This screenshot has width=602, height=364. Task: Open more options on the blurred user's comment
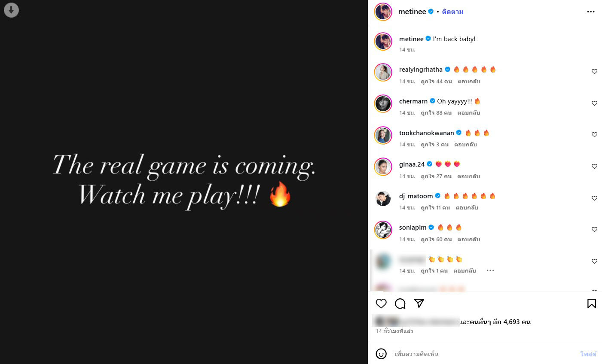pyautogui.click(x=490, y=270)
